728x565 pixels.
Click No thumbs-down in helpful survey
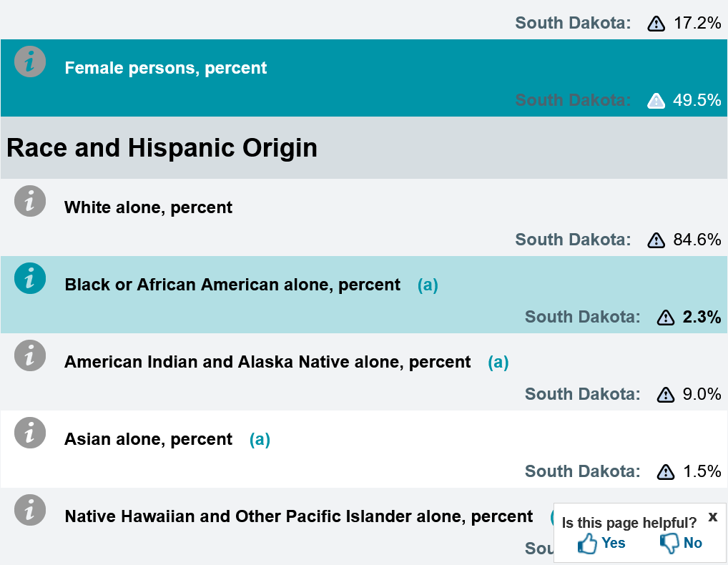coord(681,543)
